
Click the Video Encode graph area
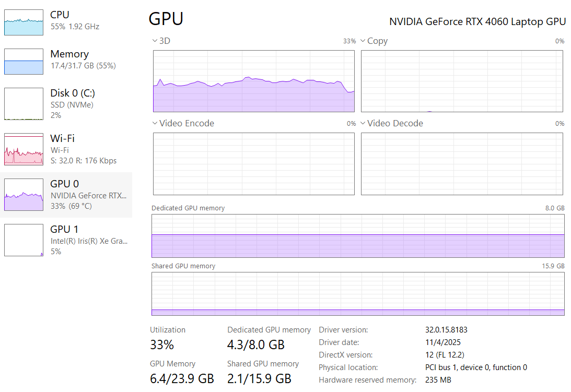[253, 163]
